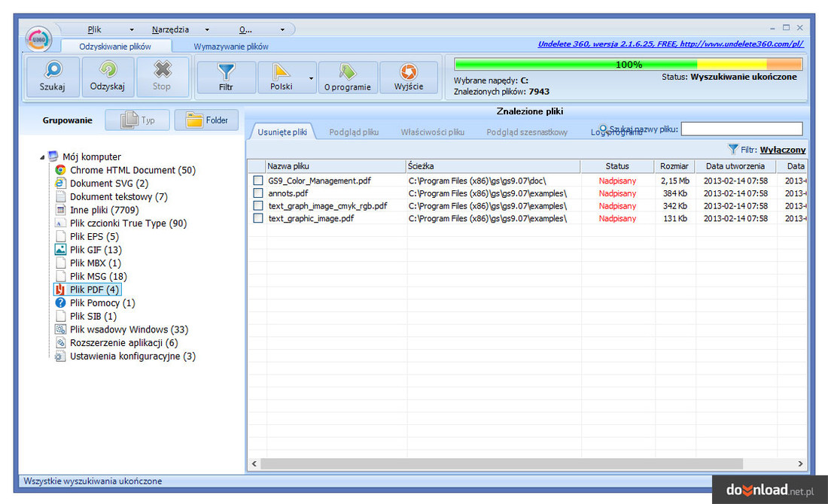
Task: Tick the checkbox for text_graph_image_cmyk_rgb.pdf
Action: pyautogui.click(x=258, y=206)
